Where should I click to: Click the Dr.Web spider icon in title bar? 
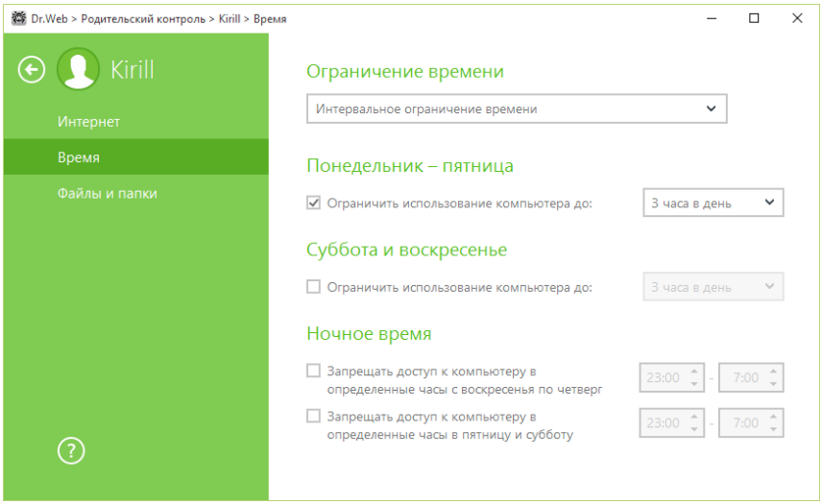pyautogui.click(x=19, y=18)
